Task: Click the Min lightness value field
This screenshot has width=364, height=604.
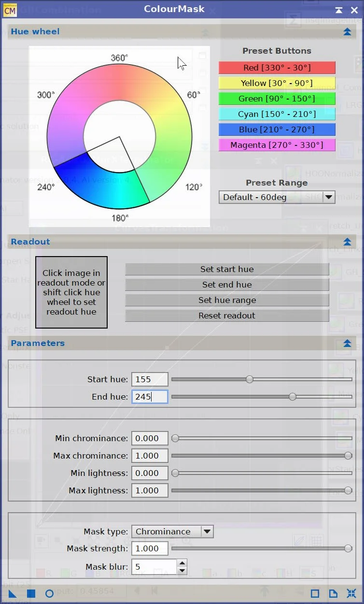Action: pyautogui.click(x=150, y=473)
